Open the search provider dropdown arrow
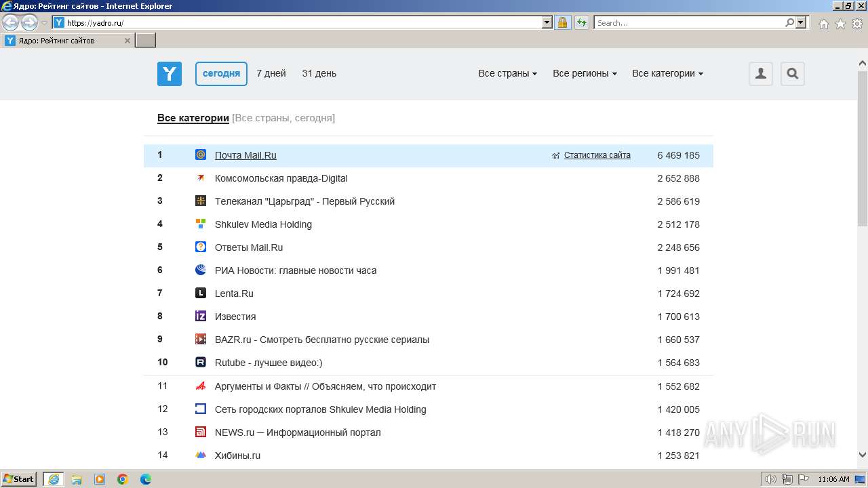Screen dimensions: 868x488 coord(802,22)
